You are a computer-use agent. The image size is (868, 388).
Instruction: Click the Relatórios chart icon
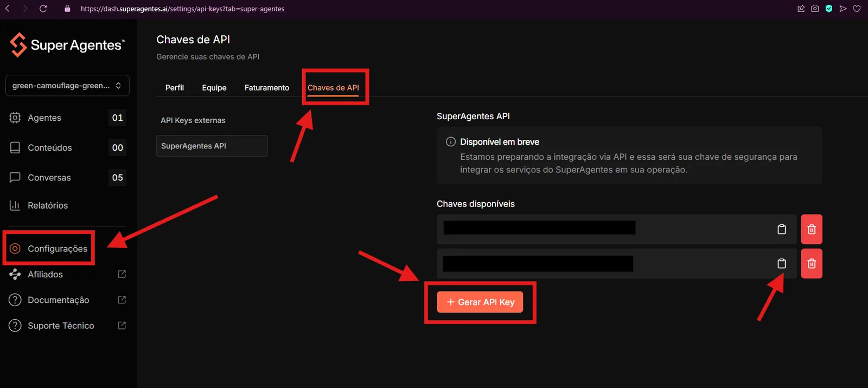pos(15,205)
